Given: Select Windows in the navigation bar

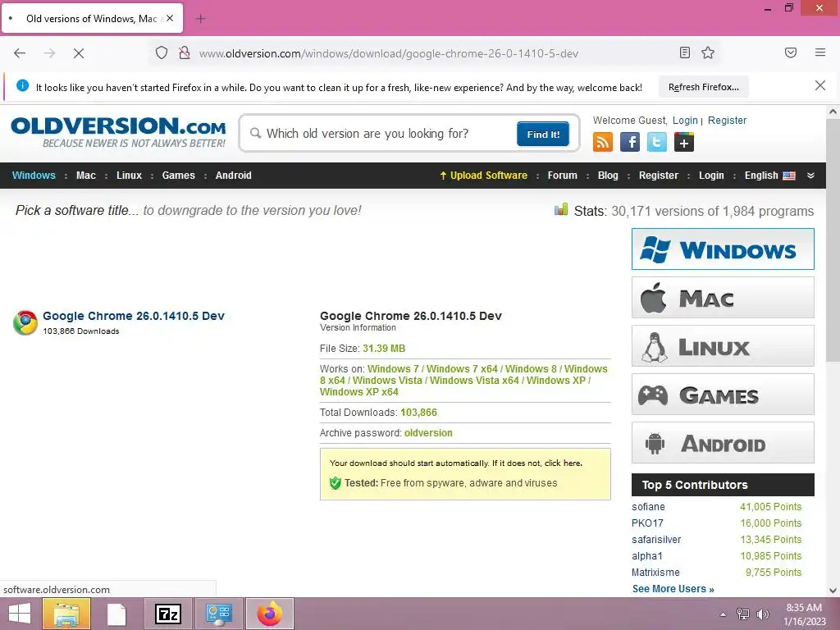Looking at the screenshot, I should coord(34,176).
